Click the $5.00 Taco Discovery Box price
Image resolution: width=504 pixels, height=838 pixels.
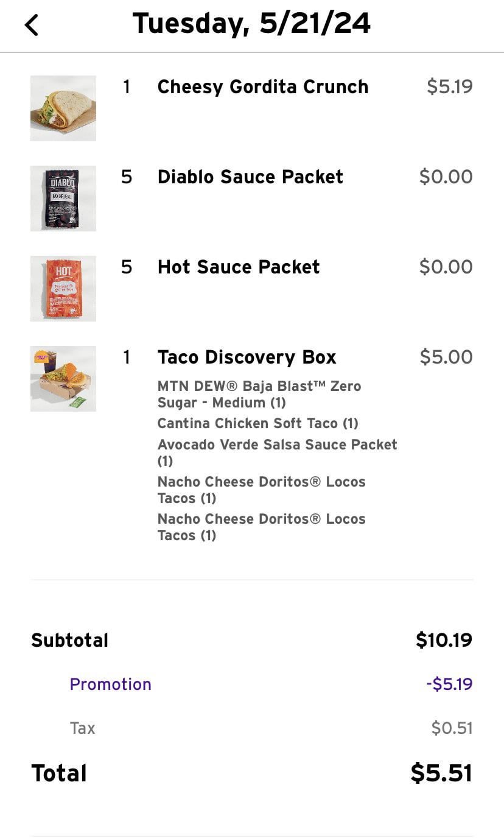446,357
